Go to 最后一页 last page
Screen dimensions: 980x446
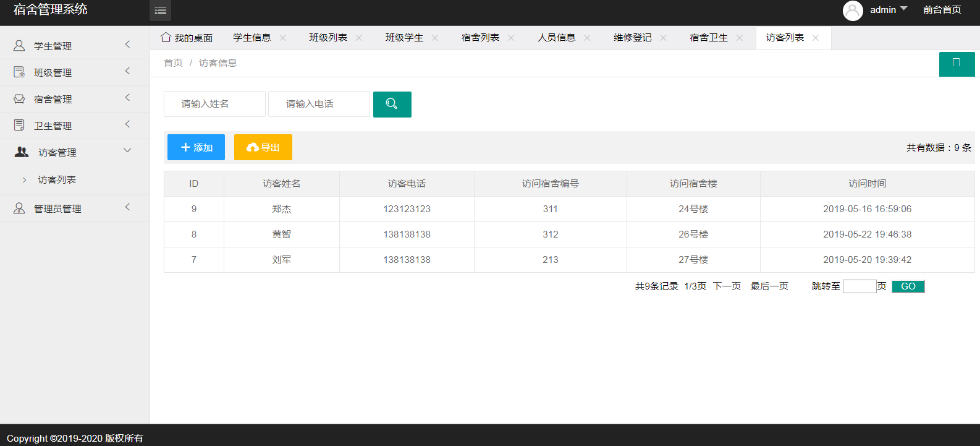(x=769, y=286)
